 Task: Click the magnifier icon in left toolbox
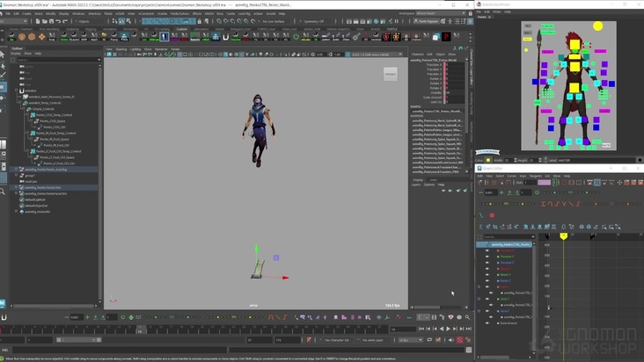tap(3, 192)
